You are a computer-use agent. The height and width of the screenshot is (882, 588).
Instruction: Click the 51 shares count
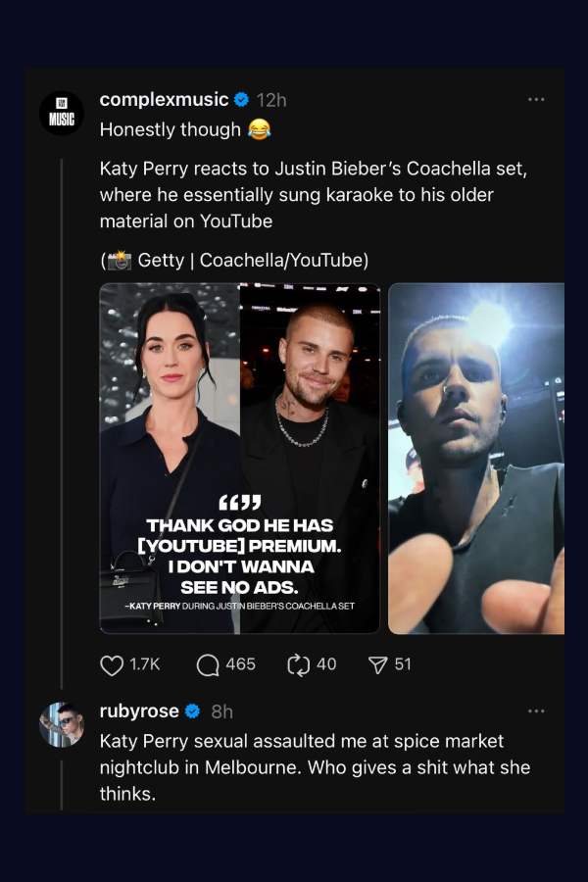point(399,664)
